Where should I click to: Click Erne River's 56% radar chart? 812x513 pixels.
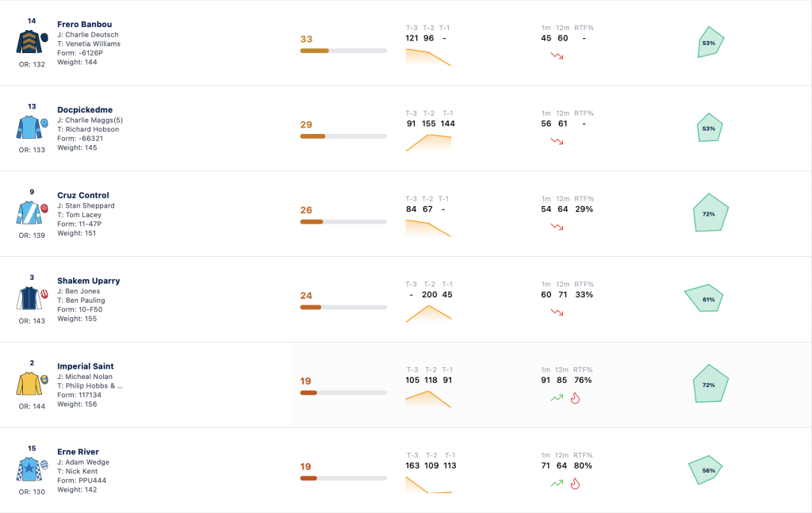click(705, 469)
